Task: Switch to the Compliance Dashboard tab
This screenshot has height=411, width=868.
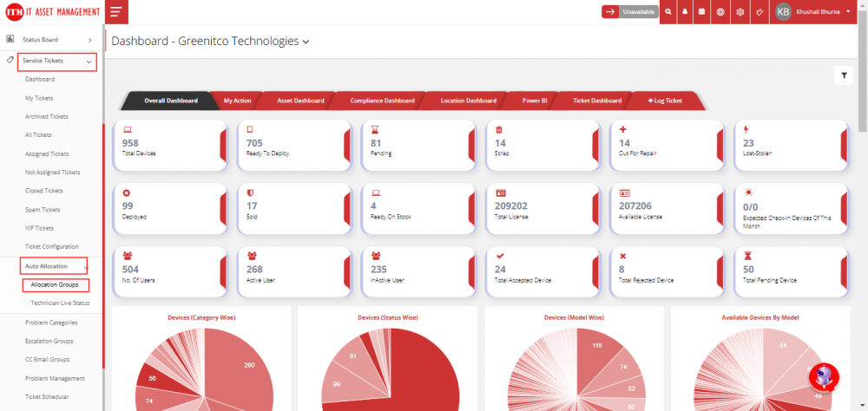Action: coord(382,101)
